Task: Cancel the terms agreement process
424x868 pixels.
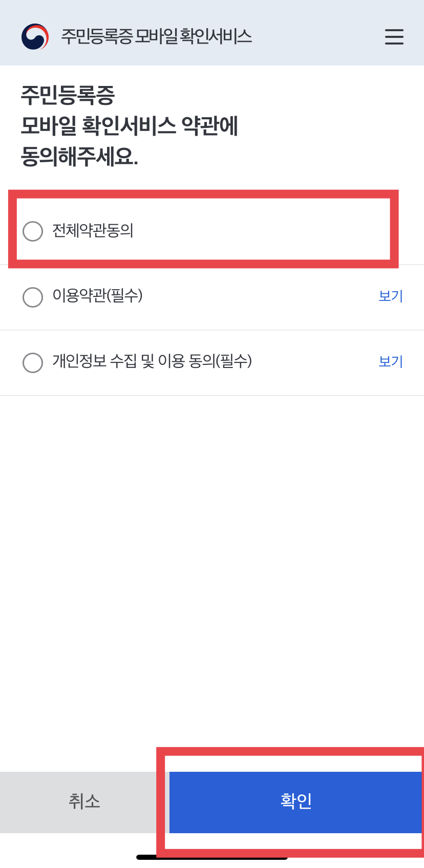Action: point(84,801)
